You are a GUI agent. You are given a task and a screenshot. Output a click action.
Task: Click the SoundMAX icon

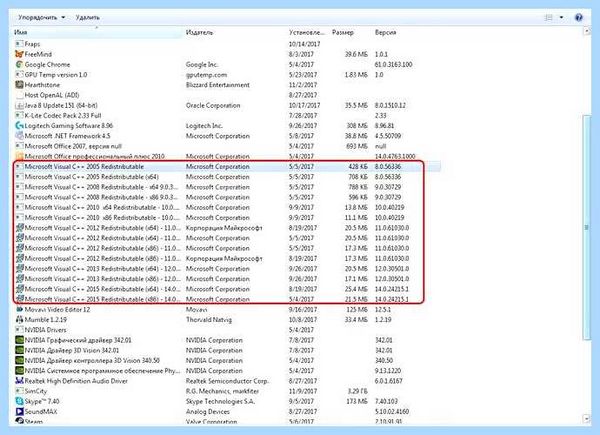click(19, 412)
